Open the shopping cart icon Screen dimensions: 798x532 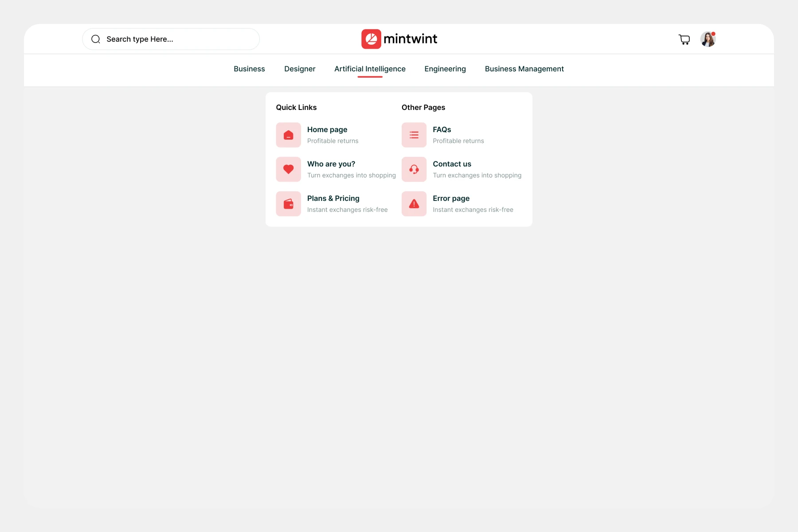[684, 39]
